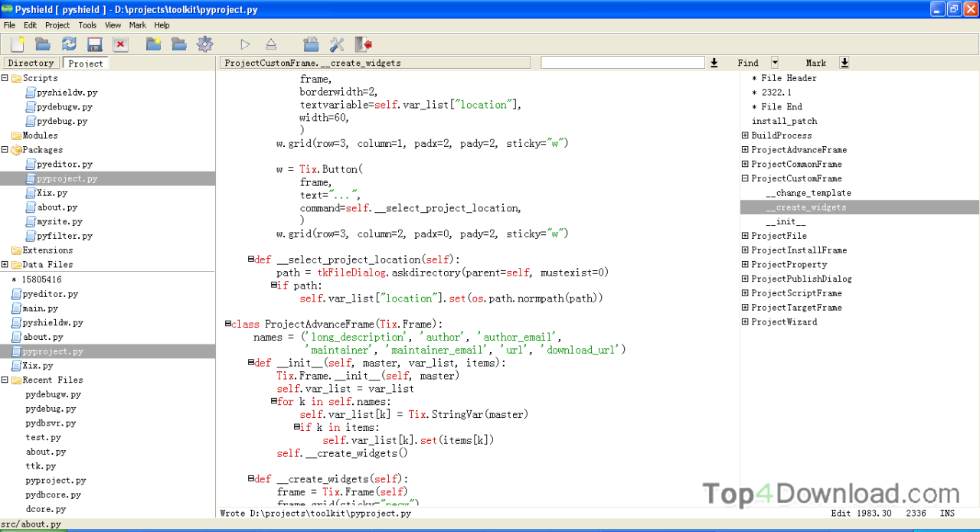
Task: Select the Run script icon
Action: pyautogui.click(x=246, y=44)
